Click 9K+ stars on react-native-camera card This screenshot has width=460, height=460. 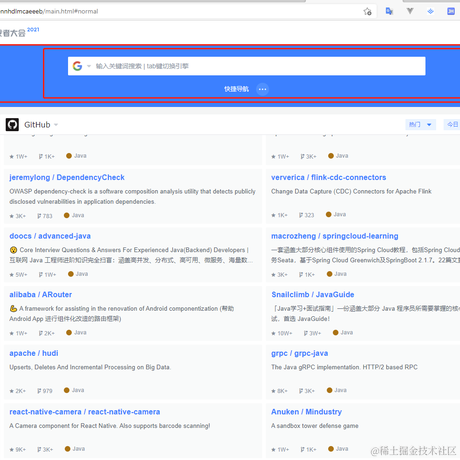[x=18, y=449]
